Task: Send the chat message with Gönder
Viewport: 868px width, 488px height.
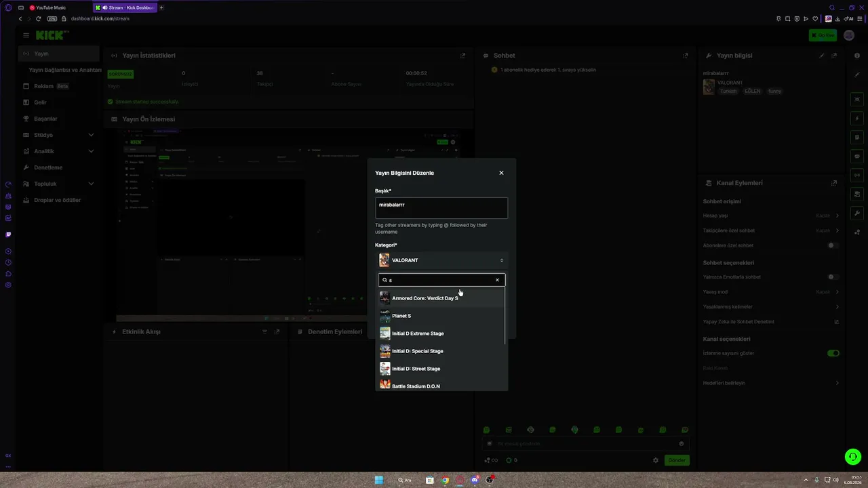Action: pyautogui.click(x=677, y=460)
